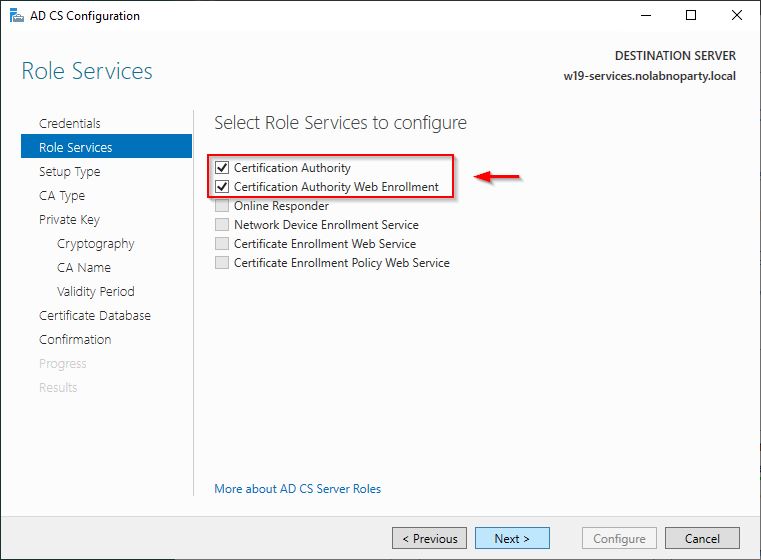Go to the Credentials step
The width and height of the screenshot is (761, 560).
click(70, 123)
